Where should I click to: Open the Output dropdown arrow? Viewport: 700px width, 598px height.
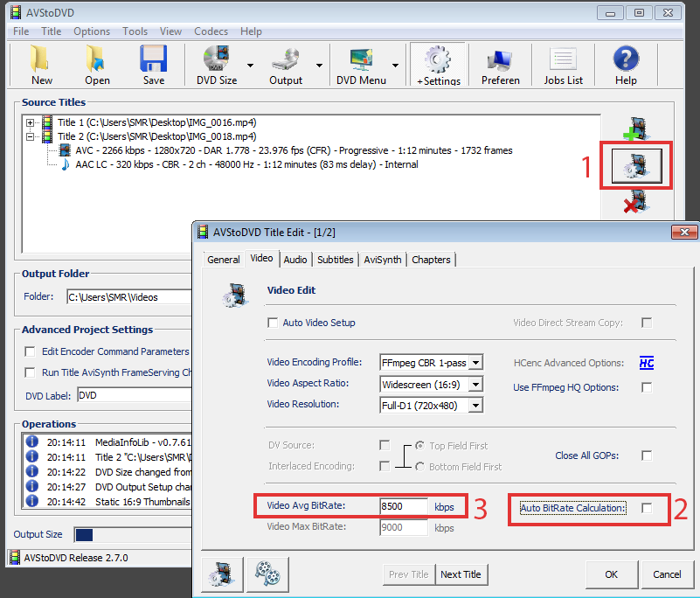pyautogui.click(x=319, y=66)
